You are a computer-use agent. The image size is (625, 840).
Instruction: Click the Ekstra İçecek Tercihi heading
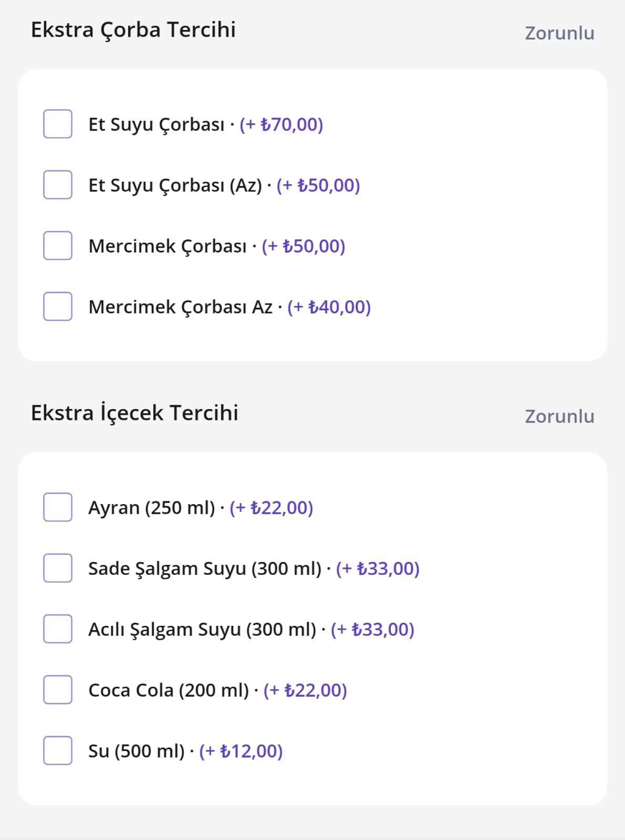134,413
